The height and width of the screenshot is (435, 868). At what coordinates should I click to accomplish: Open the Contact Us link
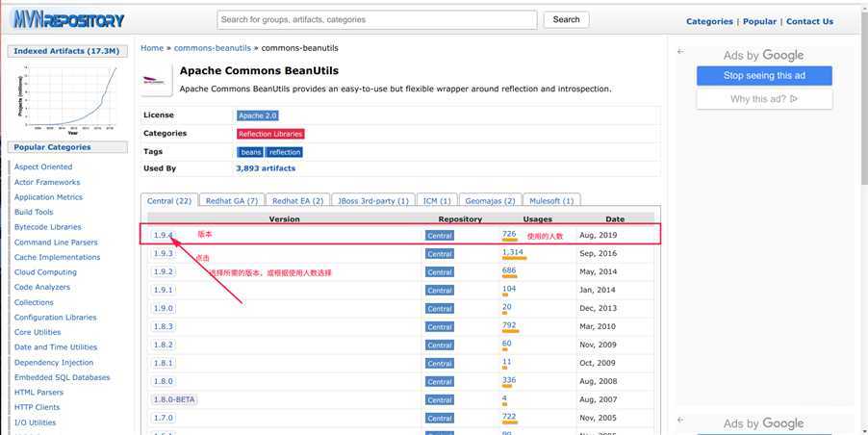809,21
